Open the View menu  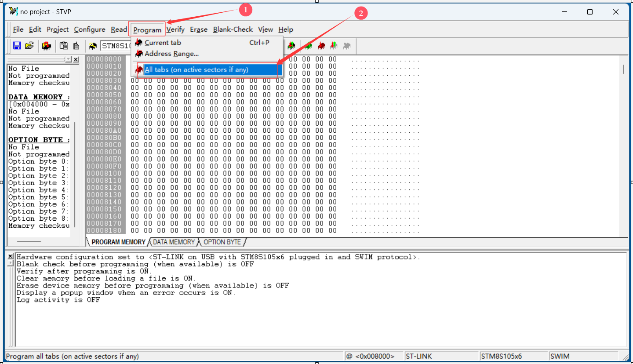click(x=266, y=29)
